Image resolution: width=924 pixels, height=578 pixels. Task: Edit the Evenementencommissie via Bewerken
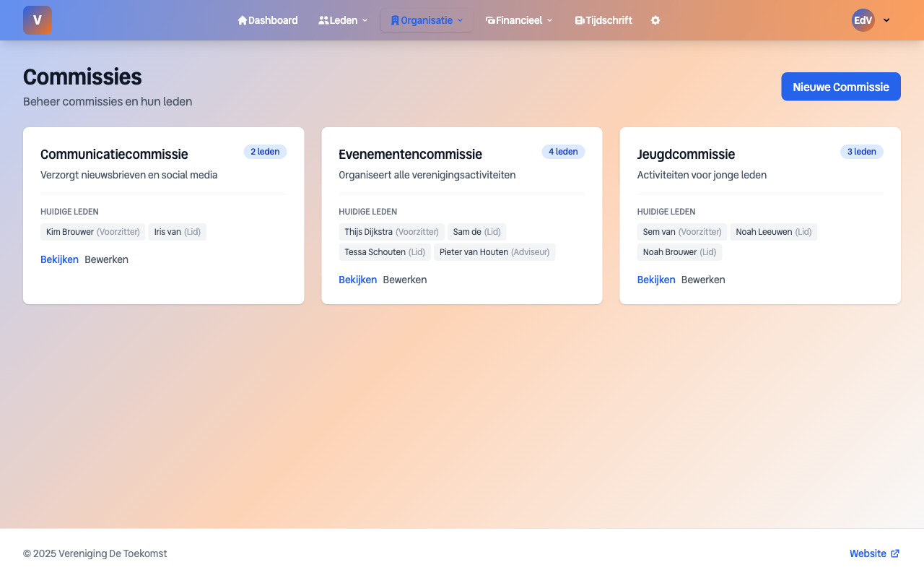pos(404,280)
